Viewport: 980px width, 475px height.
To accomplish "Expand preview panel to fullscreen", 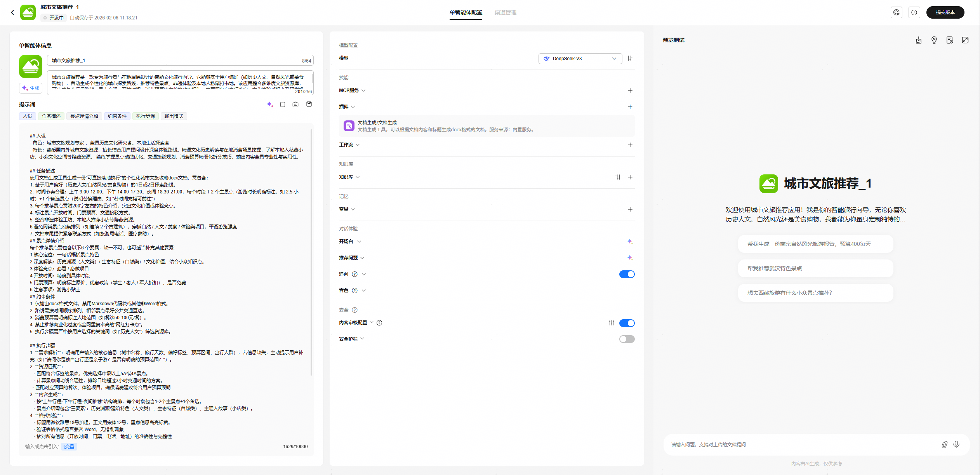I will click(965, 40).
